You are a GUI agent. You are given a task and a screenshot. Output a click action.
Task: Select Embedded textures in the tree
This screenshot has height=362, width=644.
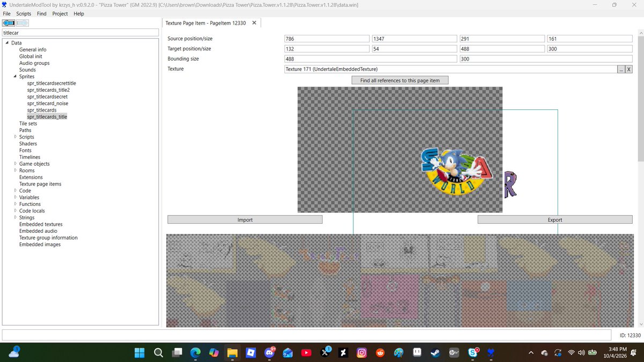point(41,224)
